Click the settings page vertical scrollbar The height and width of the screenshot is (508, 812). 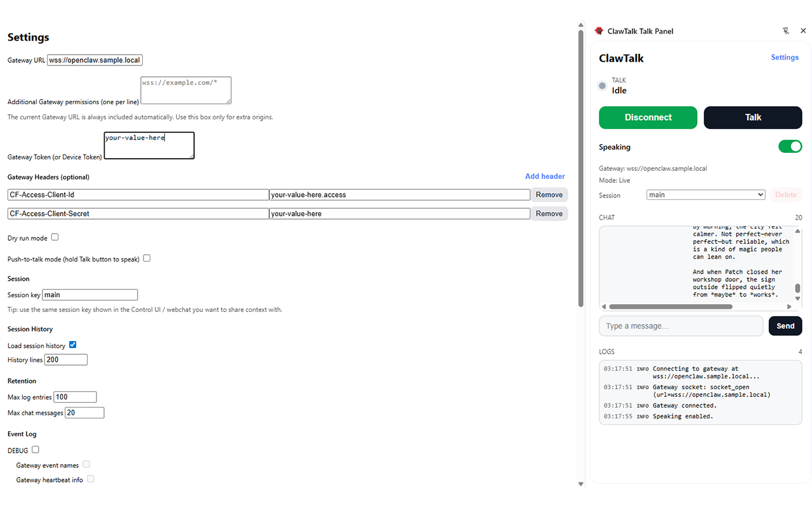(x=580, y=170)
